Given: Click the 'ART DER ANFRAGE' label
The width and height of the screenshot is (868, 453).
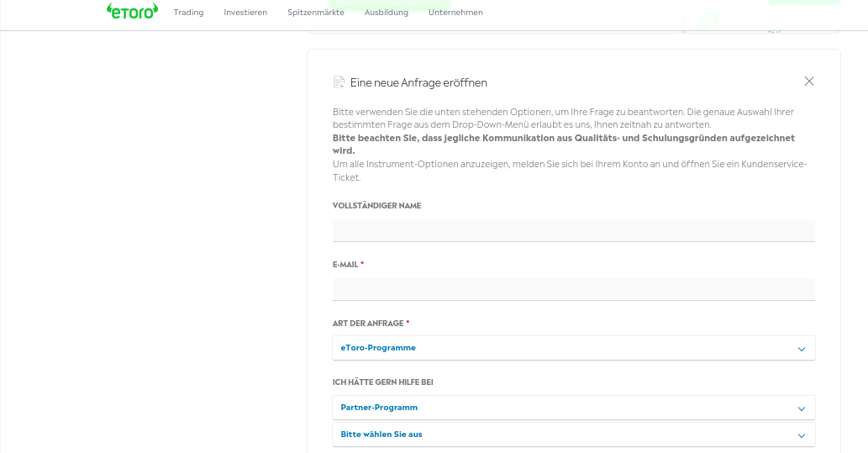Looking at the screenshot, I should coord(368,324).
